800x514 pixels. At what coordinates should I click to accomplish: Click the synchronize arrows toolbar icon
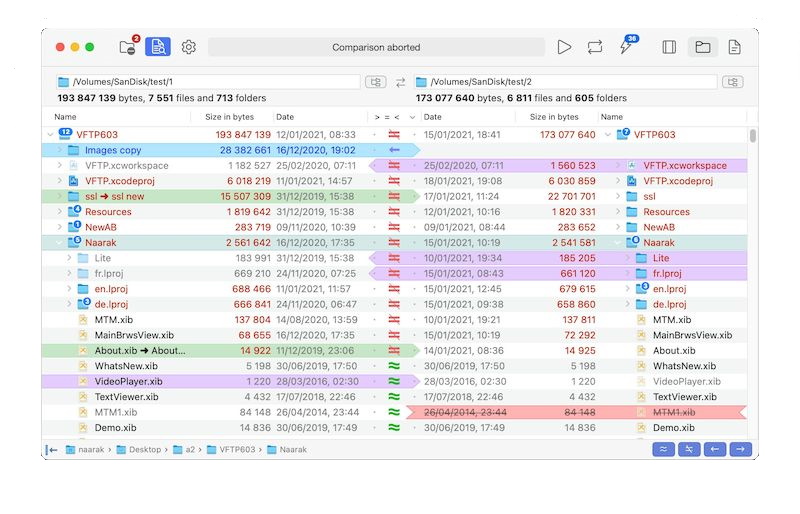(x=596, y=47)
